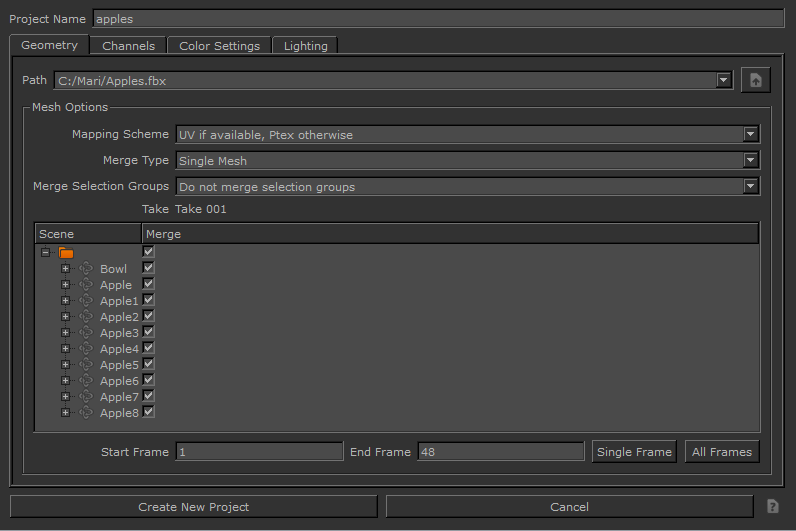Open the Merge Selection Groups dropdown
The width and height of the screenshot is (796, 531).
point(467,186)
